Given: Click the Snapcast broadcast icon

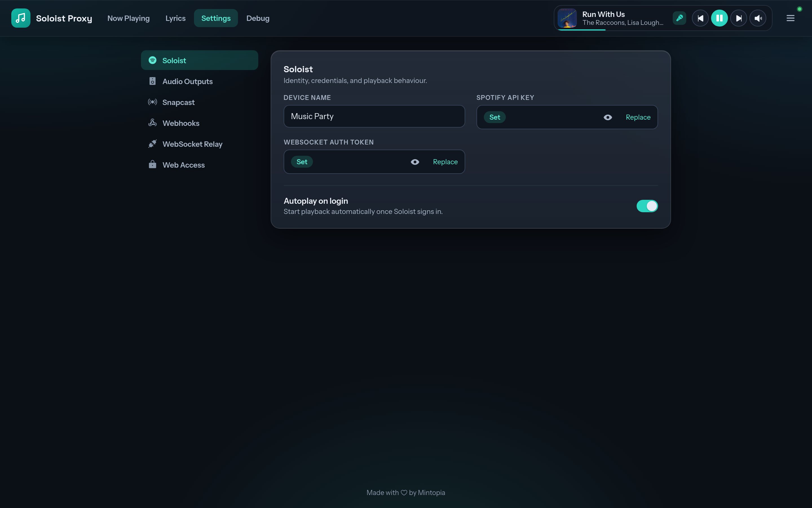Looking at the screenshot, I should pos(152,102).
